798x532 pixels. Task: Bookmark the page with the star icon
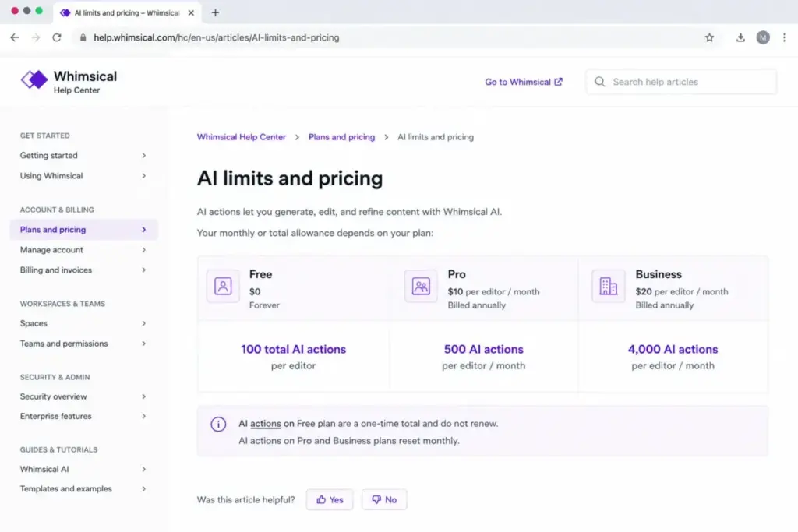pyautogui.click(x=709, y=37)
